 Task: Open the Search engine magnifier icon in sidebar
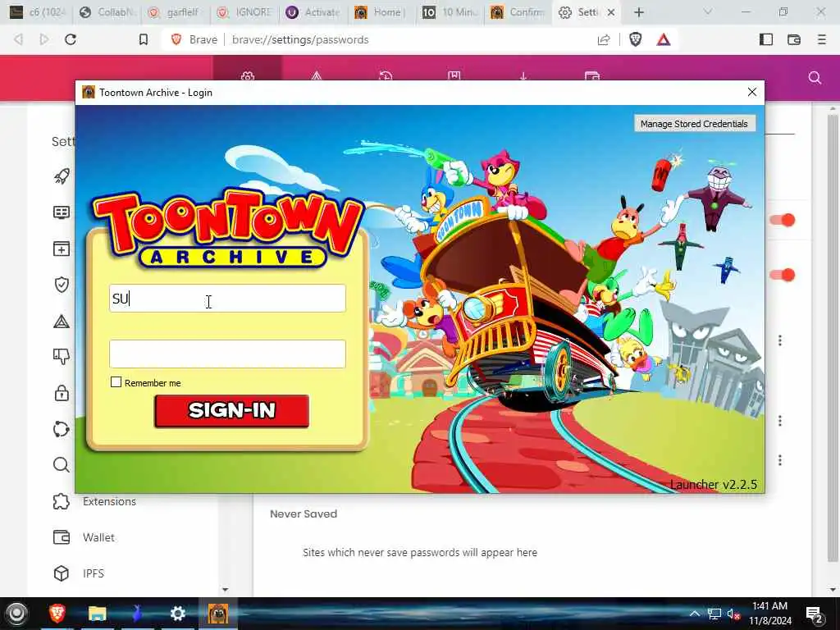62,465
